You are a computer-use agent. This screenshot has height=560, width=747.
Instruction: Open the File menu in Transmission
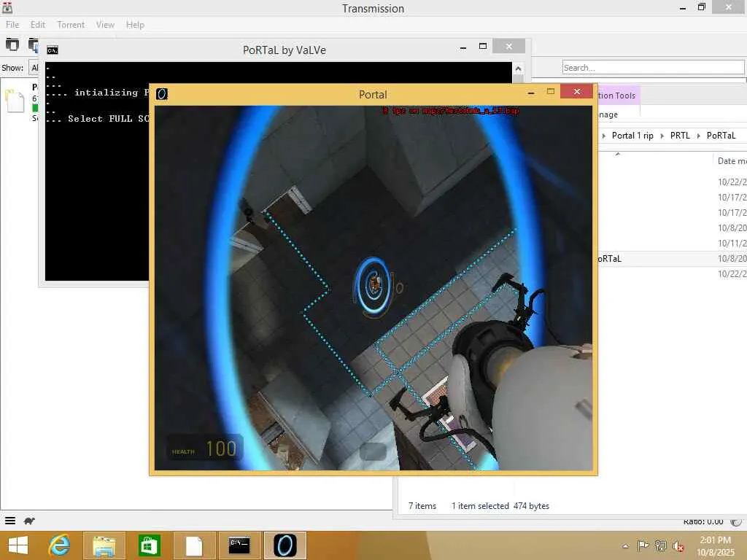pos(12,25)
